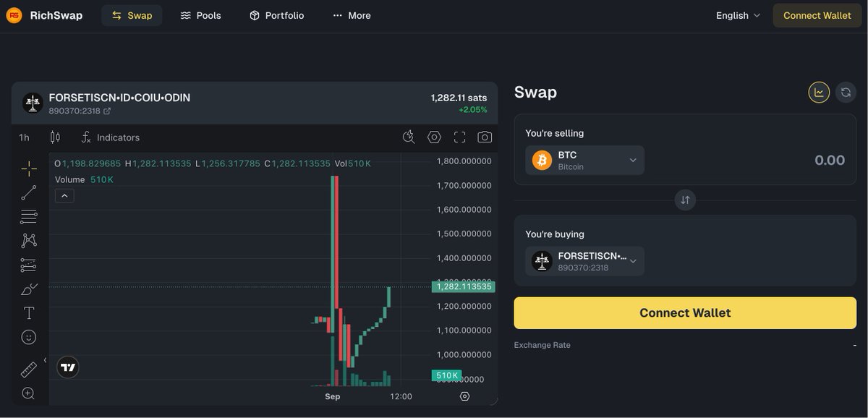Image resolution: width=868 pixels, height=418 pixels.
Task: Open the Indicators menu
Action: point(110,137)
